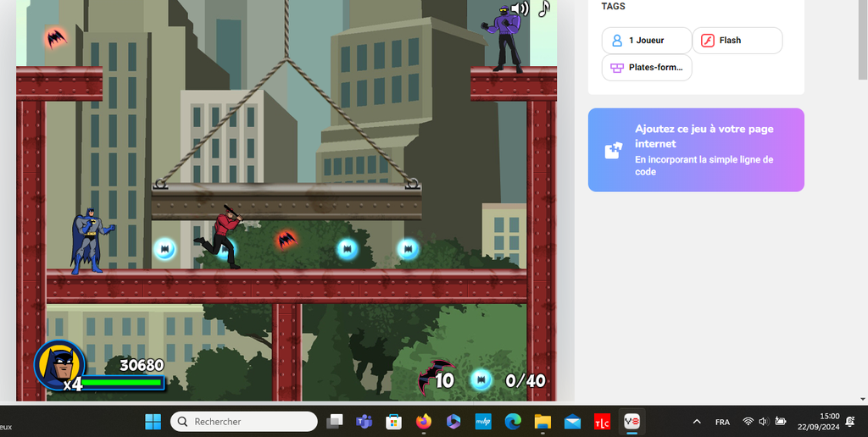Toggle the game music note icon
This screenshot has width=868, height=437.
[x=544, y=8]
